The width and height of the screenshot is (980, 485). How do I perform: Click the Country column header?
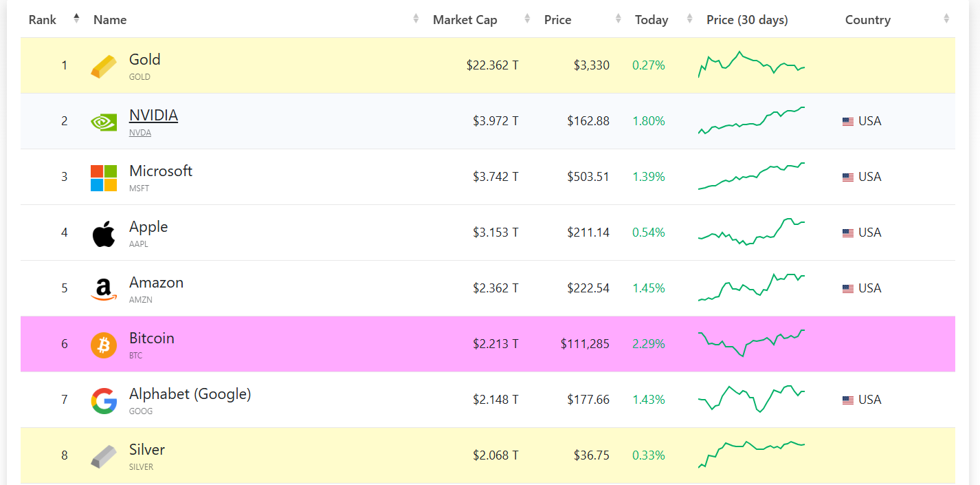(867, 20)
